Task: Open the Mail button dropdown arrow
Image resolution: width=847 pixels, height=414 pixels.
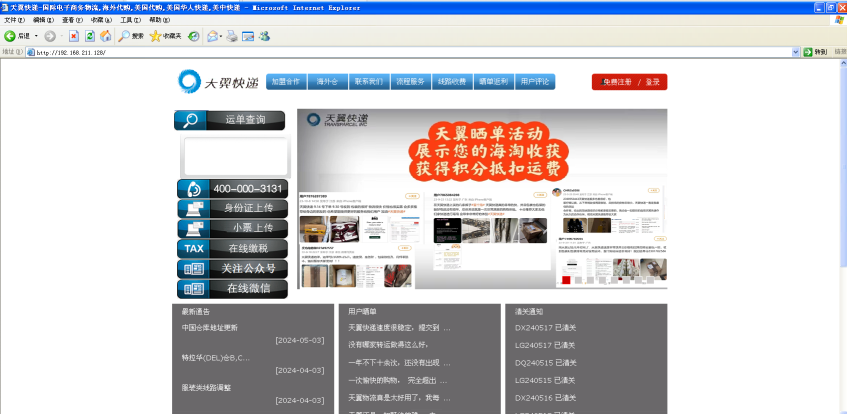Action: 221,36
